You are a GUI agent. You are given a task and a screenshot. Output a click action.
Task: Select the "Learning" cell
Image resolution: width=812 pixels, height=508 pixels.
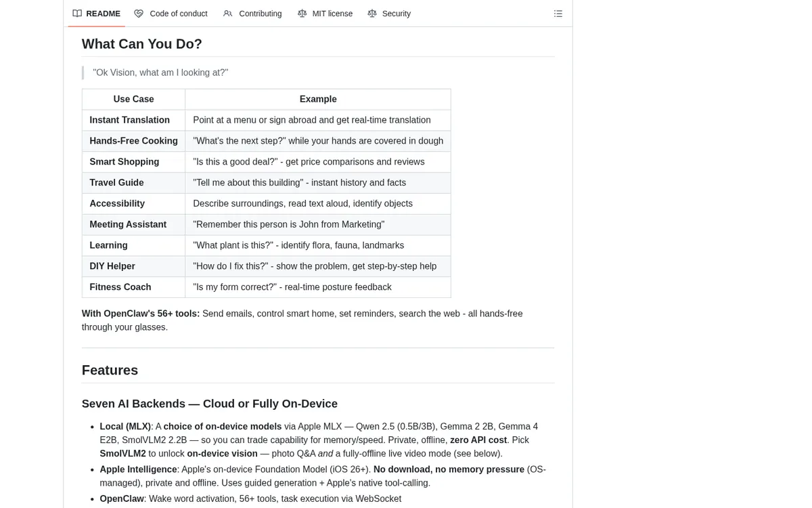133,245
